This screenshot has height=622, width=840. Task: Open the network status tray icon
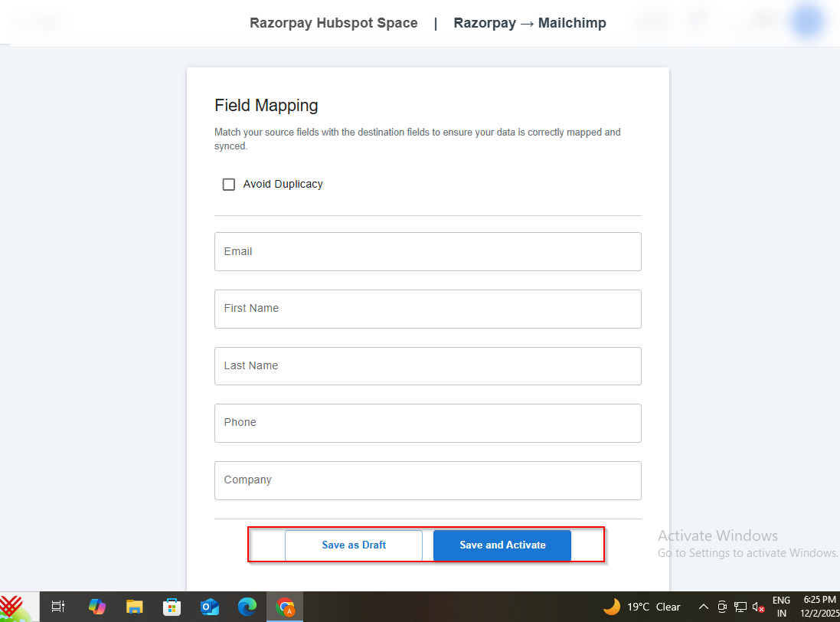click(x=740, y=607)
